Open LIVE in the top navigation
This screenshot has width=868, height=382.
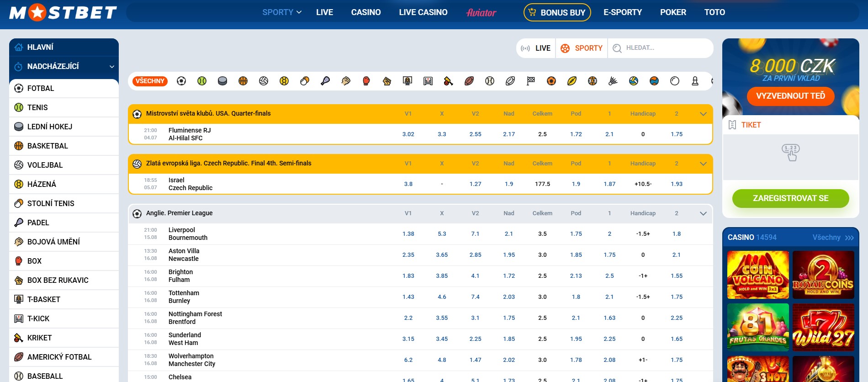(x=324, y=12)
